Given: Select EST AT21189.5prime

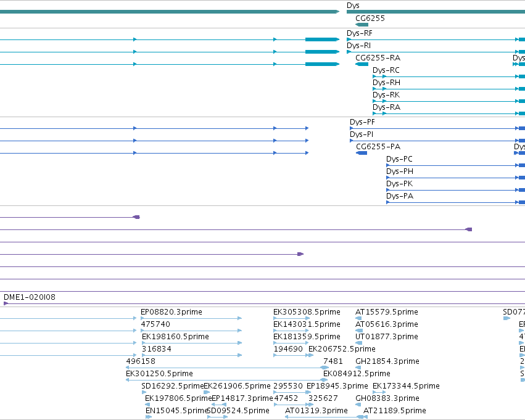Looking at the screenshot, I should point(395,411).
